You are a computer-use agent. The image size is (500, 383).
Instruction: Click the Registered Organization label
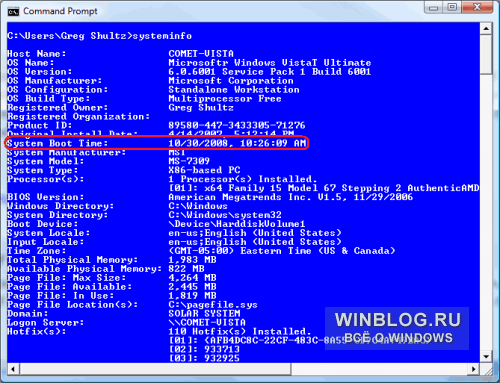[x=79, y=117]
